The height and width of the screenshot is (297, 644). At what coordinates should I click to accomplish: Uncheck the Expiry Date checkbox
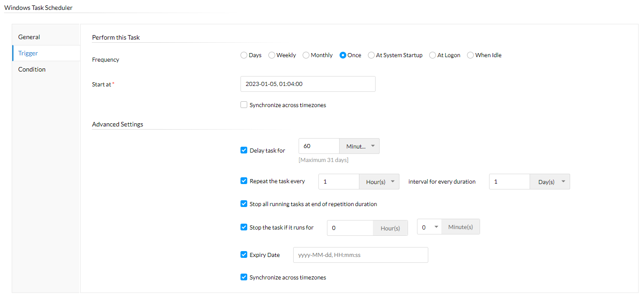[244, 255]
